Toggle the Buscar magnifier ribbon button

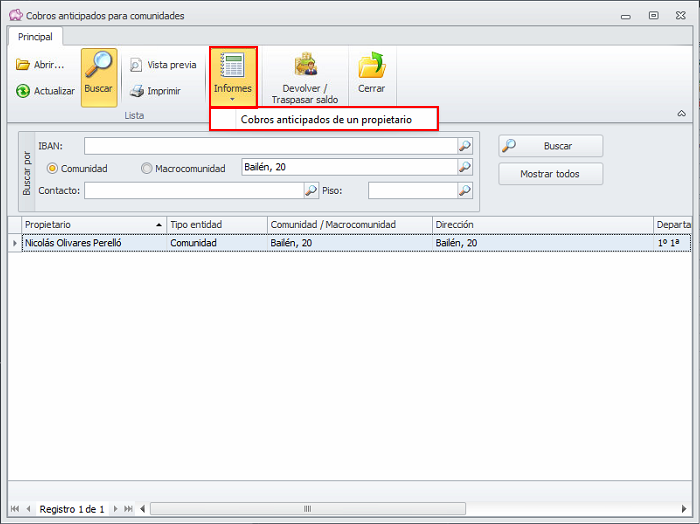99,78
